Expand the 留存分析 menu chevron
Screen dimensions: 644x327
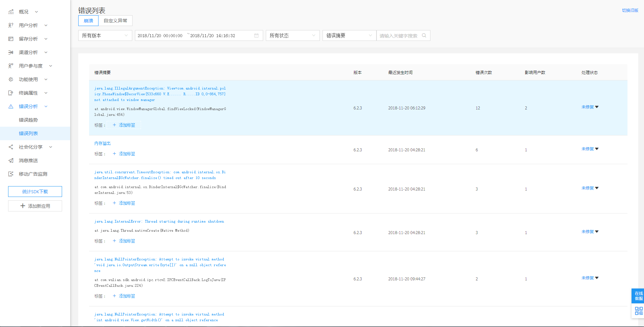pyautogui.click(x=46, y=39)
